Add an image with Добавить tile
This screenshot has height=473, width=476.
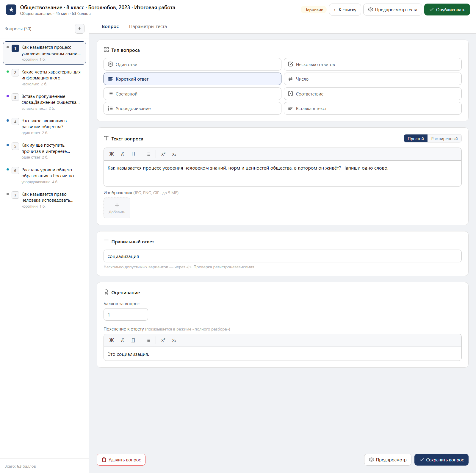pos(117,208)
